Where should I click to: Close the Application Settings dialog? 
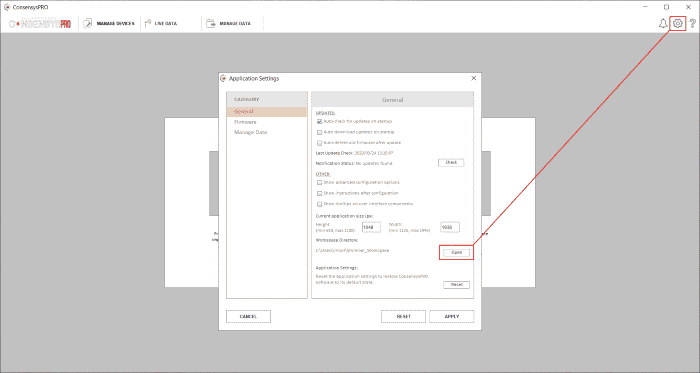(x=474, y=78)
